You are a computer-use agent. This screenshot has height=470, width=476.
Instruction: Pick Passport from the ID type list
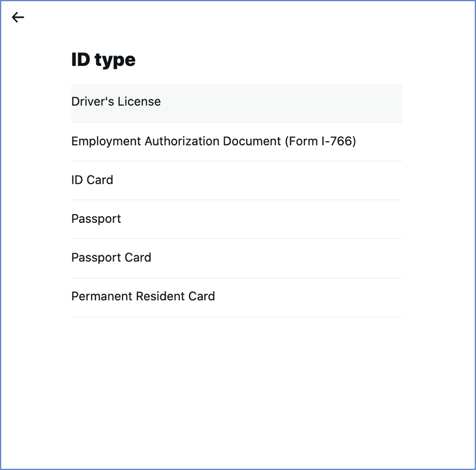coord(236,219)
